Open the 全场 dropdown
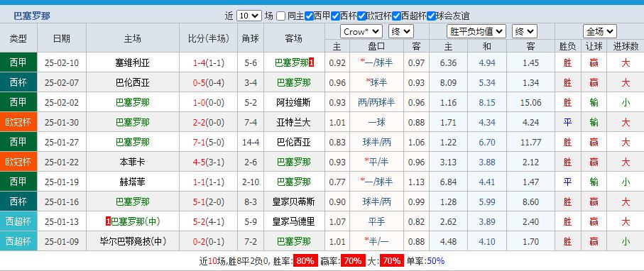This screenshot has width=644, height=271. point(600,32)
